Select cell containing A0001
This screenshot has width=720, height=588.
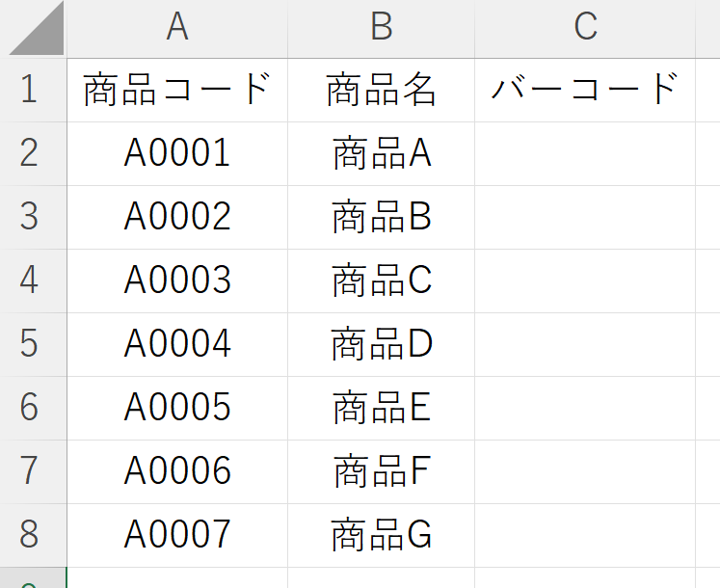tap(176, 153)
